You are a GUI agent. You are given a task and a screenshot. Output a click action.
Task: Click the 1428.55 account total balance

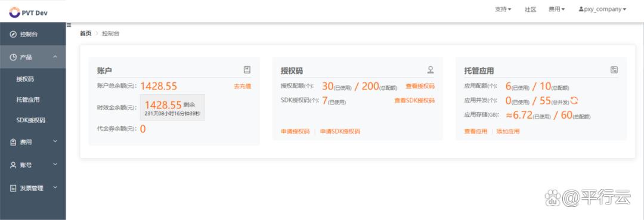(x=159, y=86)
